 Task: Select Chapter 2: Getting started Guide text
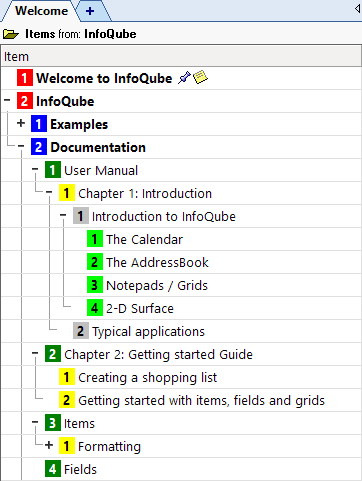click(x=158, y=354)
